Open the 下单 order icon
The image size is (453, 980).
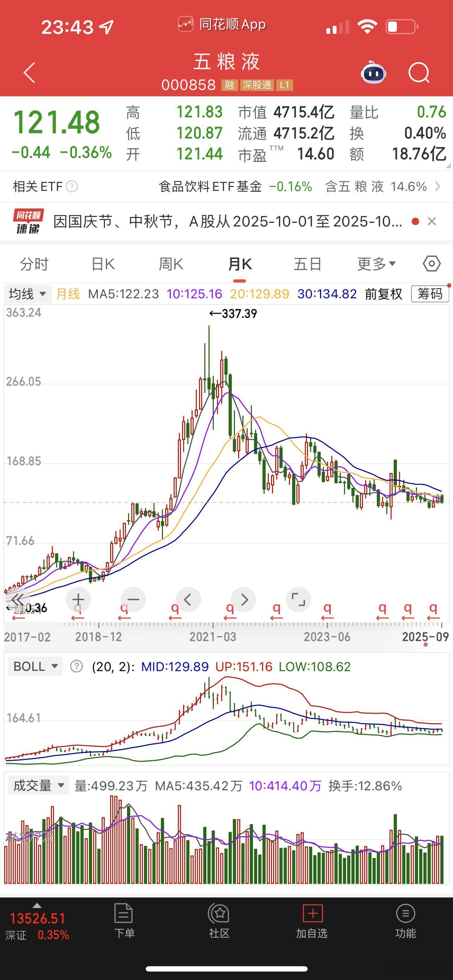click(x=123, y=913)
